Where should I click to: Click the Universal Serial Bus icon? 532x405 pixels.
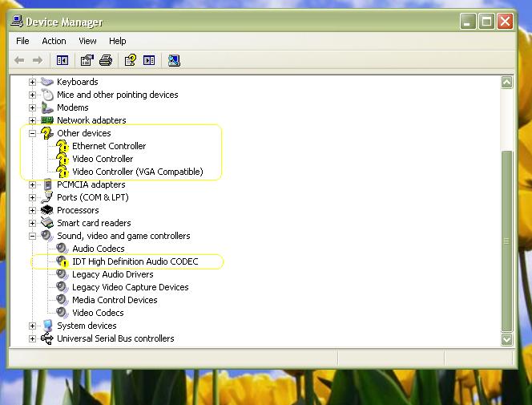coord(47,338)
